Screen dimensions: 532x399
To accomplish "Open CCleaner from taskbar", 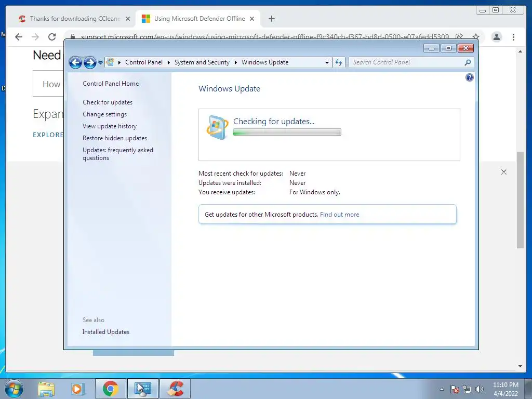I will (175, 389).
